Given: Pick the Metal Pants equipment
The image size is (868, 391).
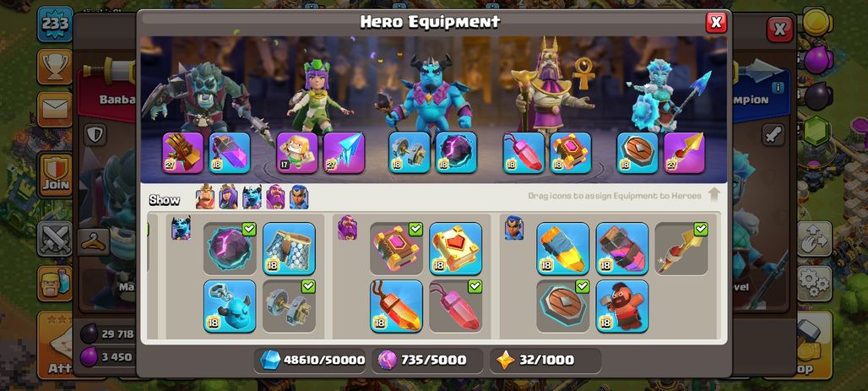Looking at the screenshot, I should point(289,248).
